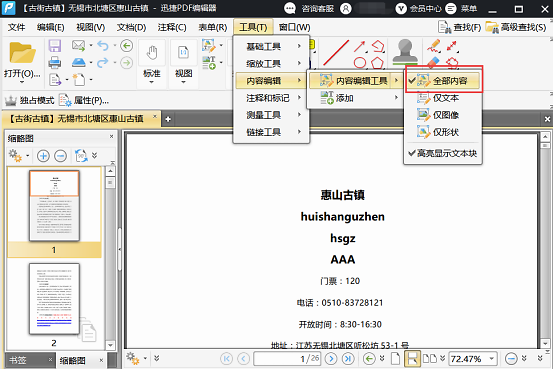
Task: Click the Hand tool icon
Action: click(x=152, y=53)
